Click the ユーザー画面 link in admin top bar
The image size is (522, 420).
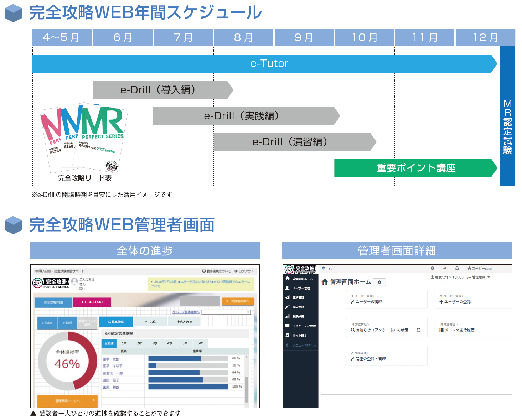(x=480, y=268)
